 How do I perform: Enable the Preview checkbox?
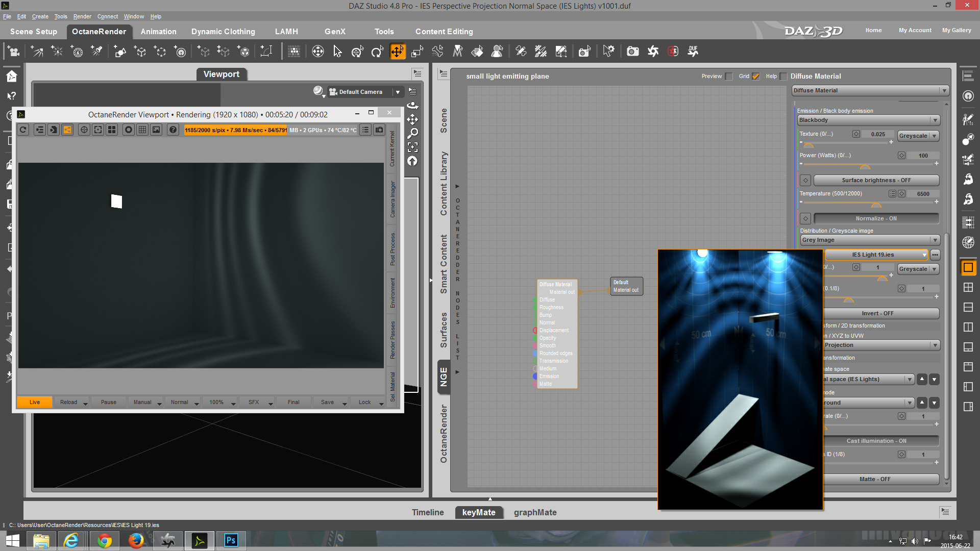coord(729,77)
